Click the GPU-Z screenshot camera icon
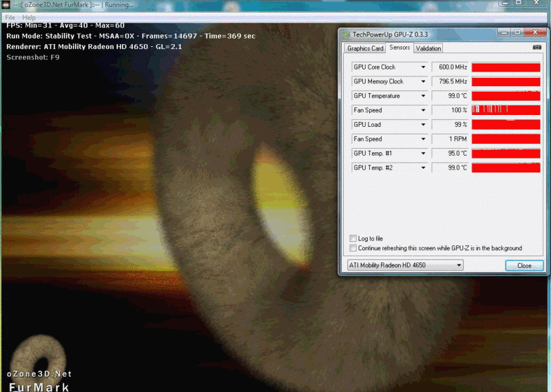Viewport: 551px width, 392px height. 537,47
